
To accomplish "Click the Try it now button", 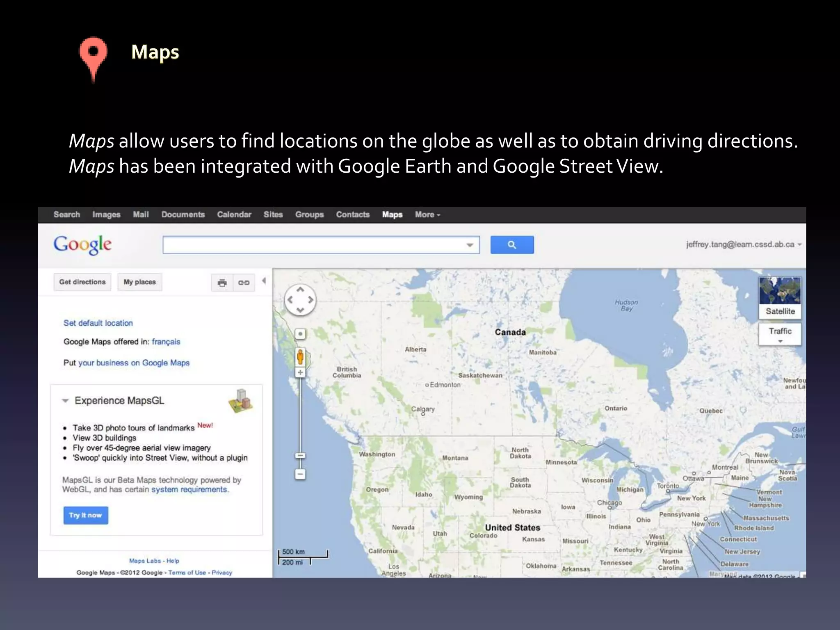I will 86,515.
